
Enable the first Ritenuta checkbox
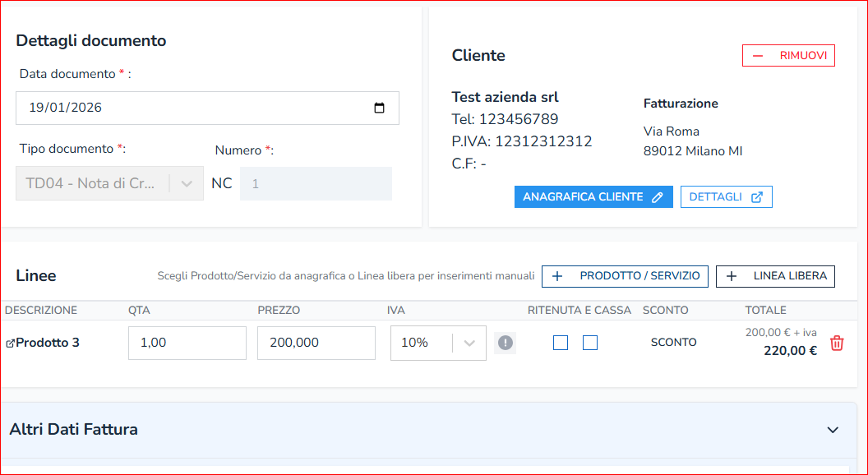click(x=561, y=343)
